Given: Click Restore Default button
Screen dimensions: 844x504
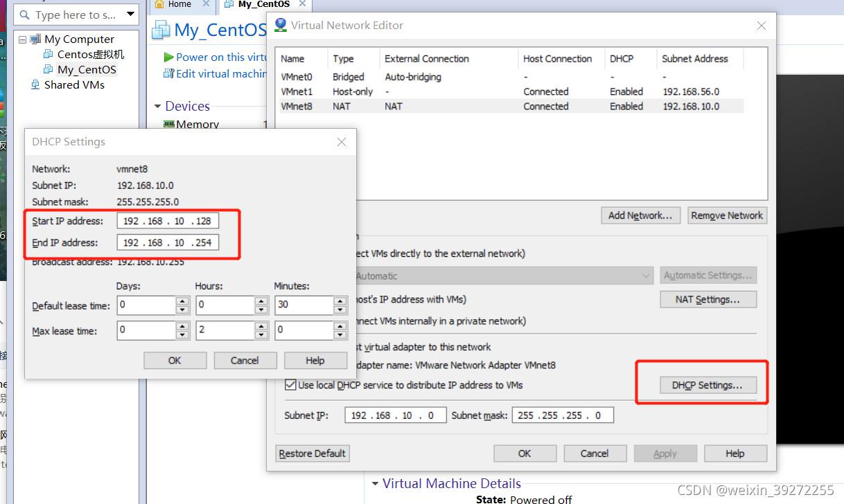Looking at the screenshot, I should [312, 453].
